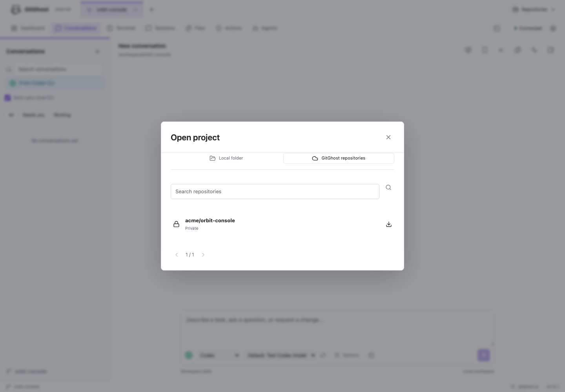Click the 1 / 1 page indicator

point(190,255)
